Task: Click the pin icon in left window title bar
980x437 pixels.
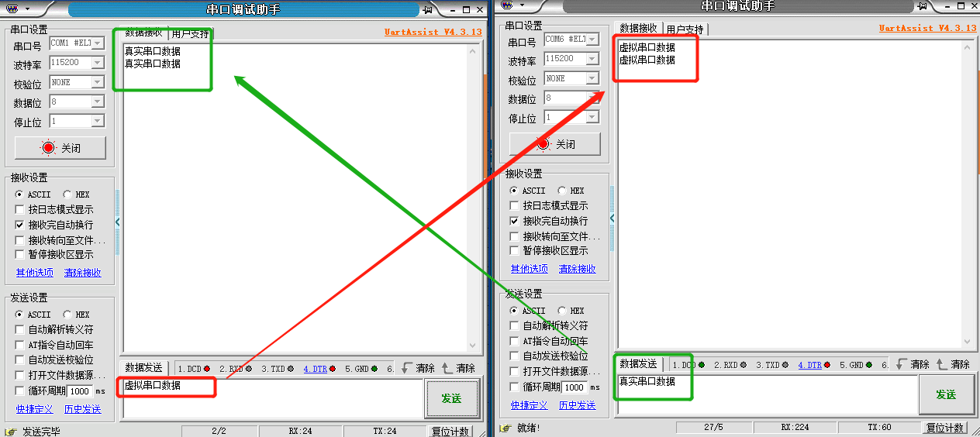Action: click(426, 9)
